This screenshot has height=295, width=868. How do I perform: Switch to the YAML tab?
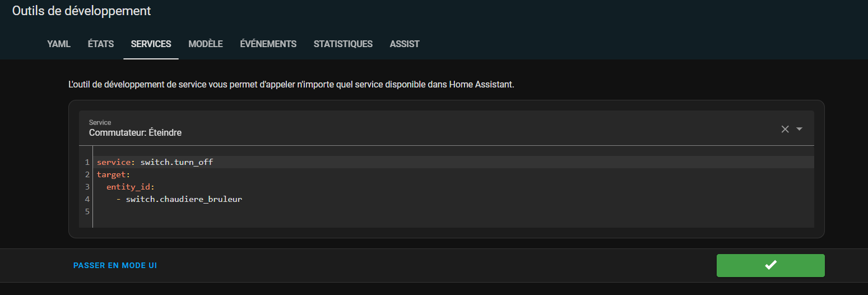point(59,44)
